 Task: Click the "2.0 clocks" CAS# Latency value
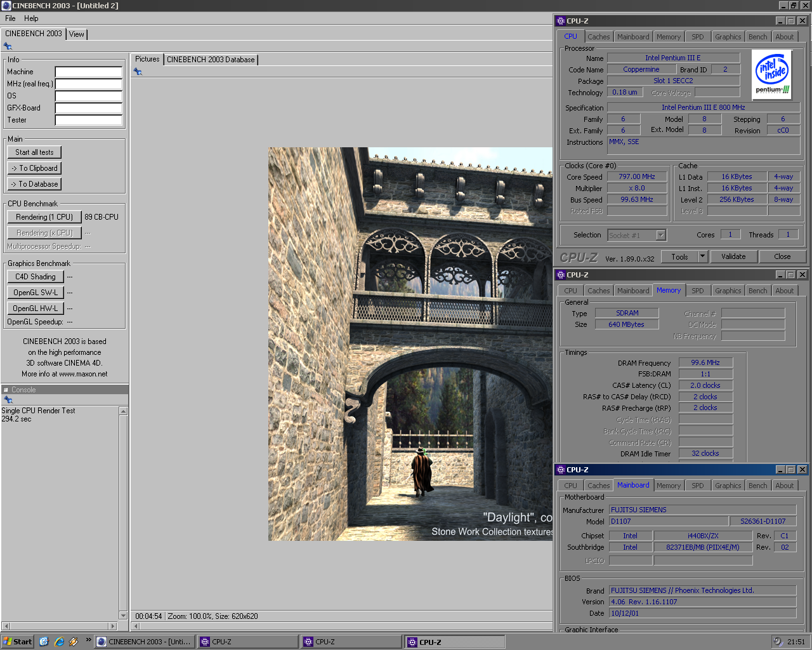pyautogui.click(x=705, y=385)
